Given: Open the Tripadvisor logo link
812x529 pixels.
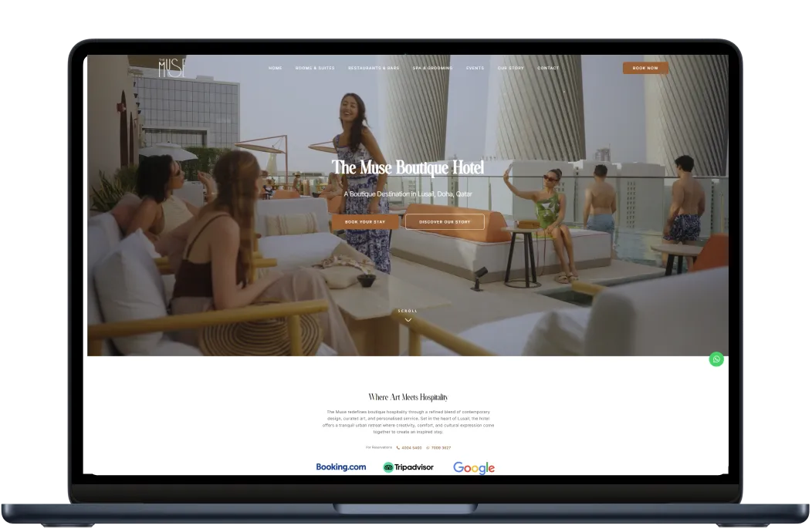Looking at the screenshot, I should pos(408,467).
